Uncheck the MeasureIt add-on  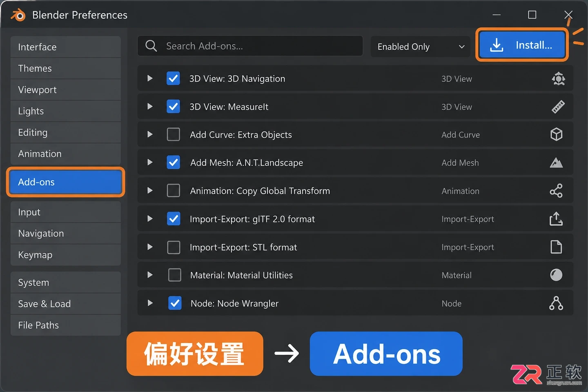pos(173,107)
